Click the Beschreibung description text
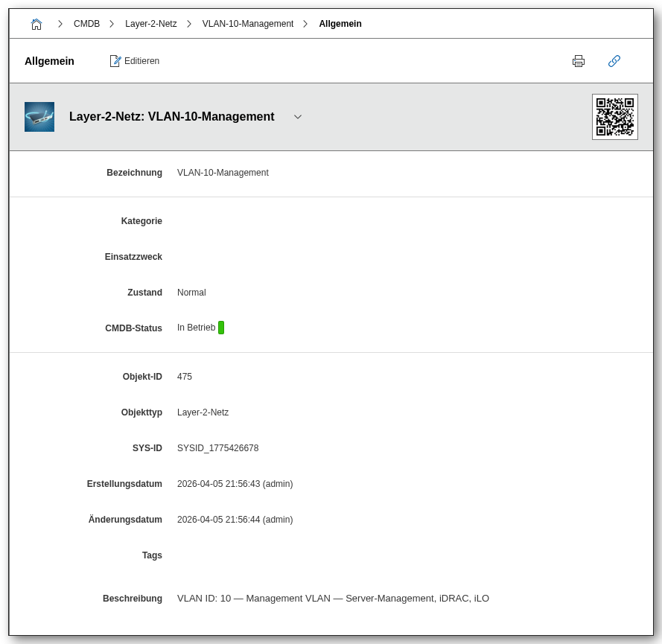 333,598
